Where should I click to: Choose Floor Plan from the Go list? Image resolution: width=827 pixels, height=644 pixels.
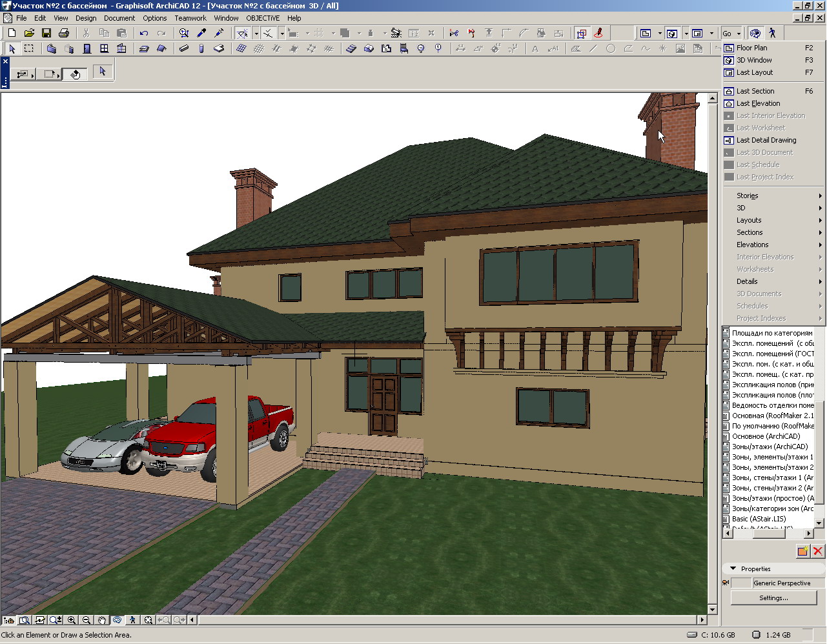[x=774, y=48]
